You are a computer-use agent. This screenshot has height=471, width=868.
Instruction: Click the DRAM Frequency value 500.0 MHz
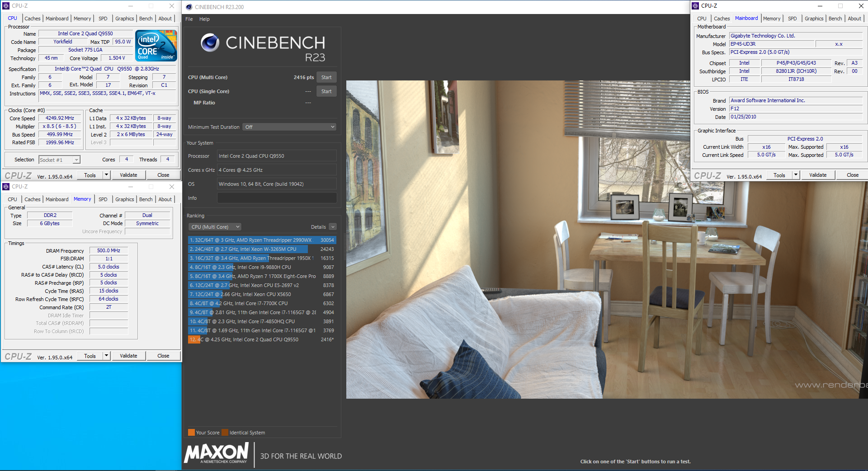point(108,250)
